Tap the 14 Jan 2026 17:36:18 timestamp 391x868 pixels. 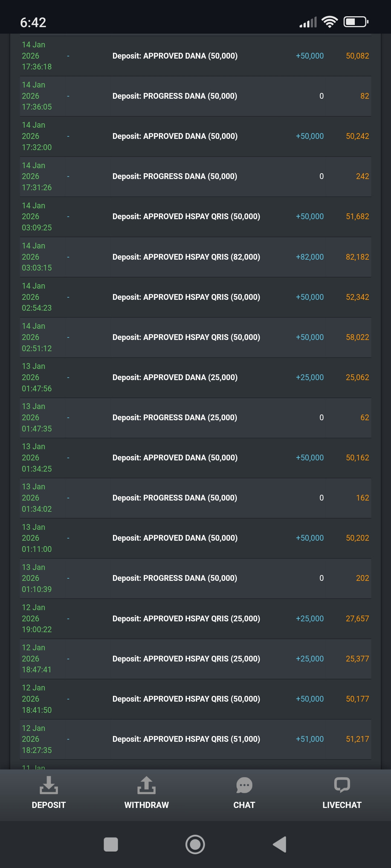click(x=37, y=56)
